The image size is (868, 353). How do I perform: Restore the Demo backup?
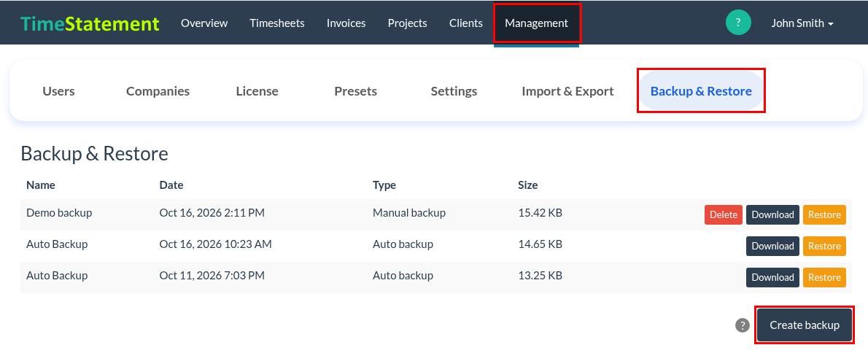[x=825, y=214]
